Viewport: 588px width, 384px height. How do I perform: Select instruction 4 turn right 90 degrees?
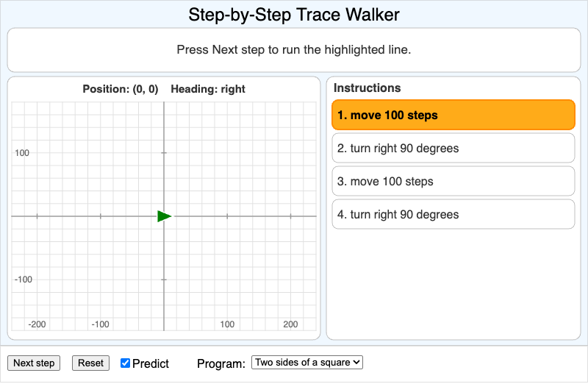(x=453, y=214)
